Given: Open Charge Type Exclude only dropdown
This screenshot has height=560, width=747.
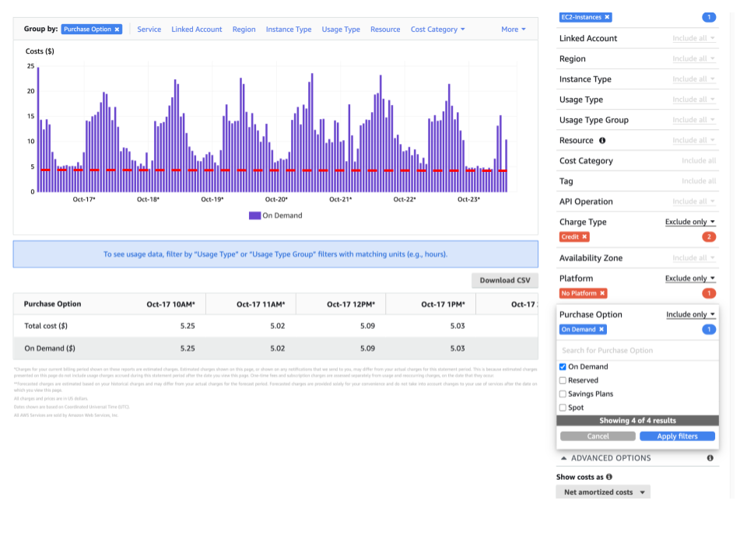Looking at the screenshot, I should coord(689,222).
